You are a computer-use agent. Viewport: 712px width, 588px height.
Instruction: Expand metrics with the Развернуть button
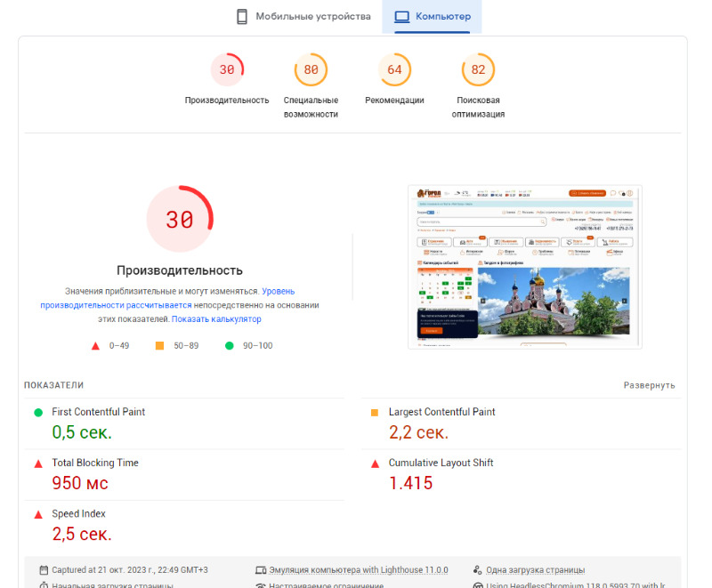pos(649,385)
